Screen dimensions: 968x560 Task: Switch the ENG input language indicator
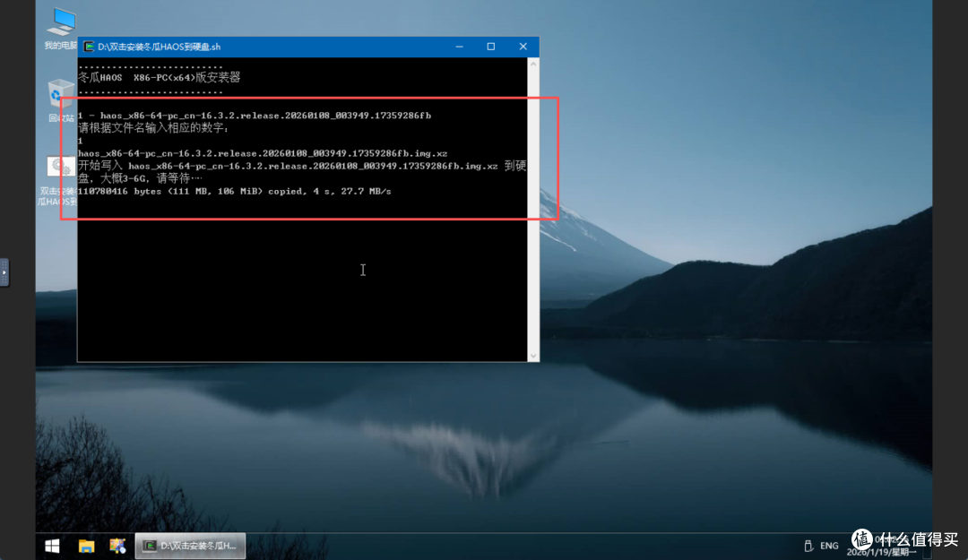click(829, 546)
